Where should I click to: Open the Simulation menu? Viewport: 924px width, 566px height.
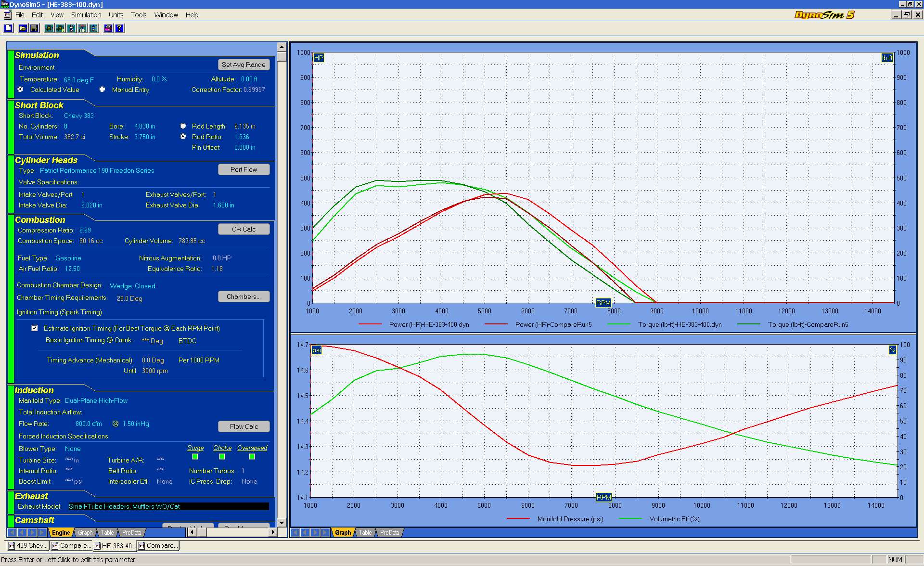coord(86,15)
